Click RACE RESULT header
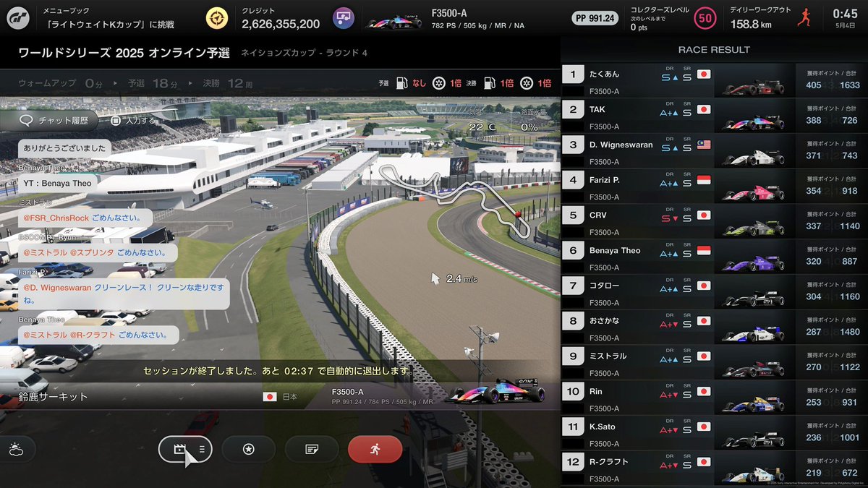 pyautogui.click(x=714, y=50)
